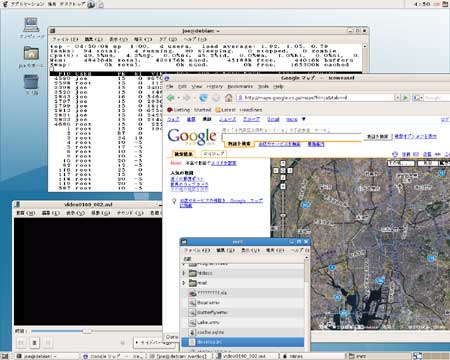Select the Lake.wmv file
This screenshot has width=450, height=360.
coord(242,322)
